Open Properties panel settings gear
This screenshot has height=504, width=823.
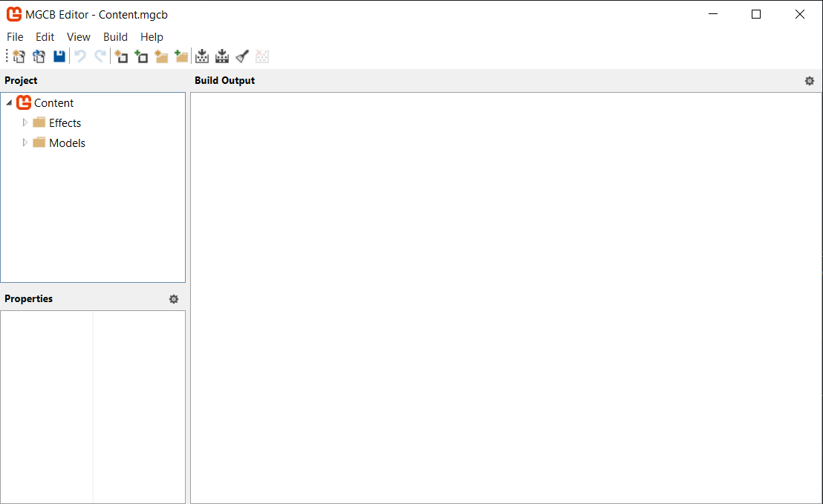[174, 299]
